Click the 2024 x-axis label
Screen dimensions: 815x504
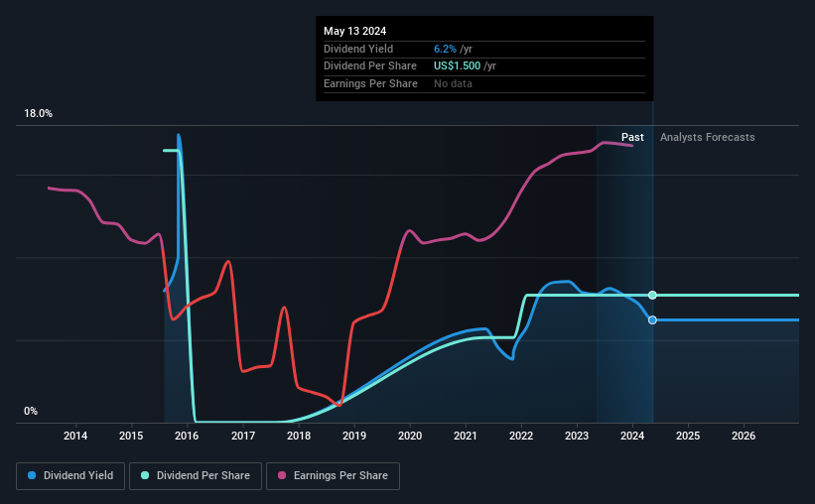click(632, 436)
